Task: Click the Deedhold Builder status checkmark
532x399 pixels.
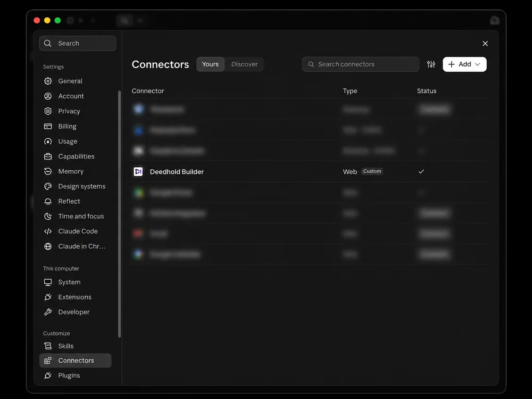Action: (421, 172)
